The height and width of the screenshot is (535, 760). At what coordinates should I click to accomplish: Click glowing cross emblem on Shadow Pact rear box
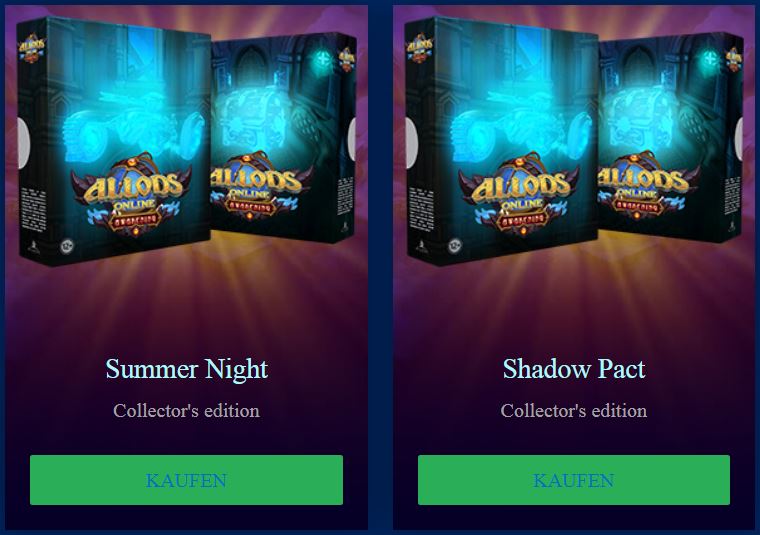(x=710, y=60)
